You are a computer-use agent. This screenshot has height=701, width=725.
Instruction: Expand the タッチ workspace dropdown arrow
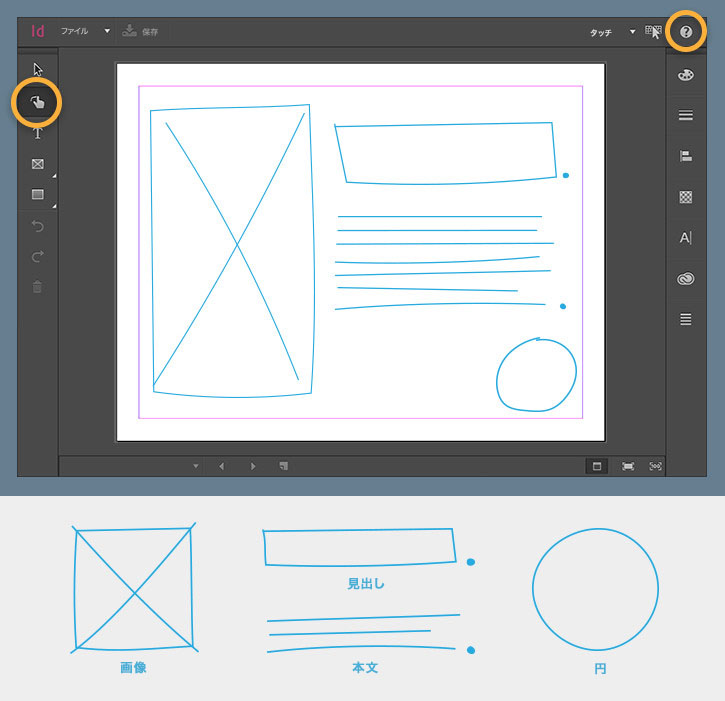[633, 31]
